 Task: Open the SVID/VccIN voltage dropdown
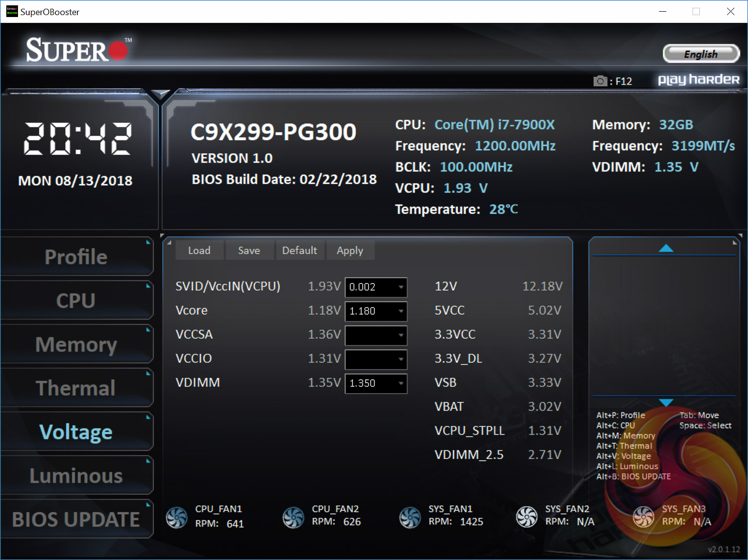pyautogui.click(x=376, y=287)
